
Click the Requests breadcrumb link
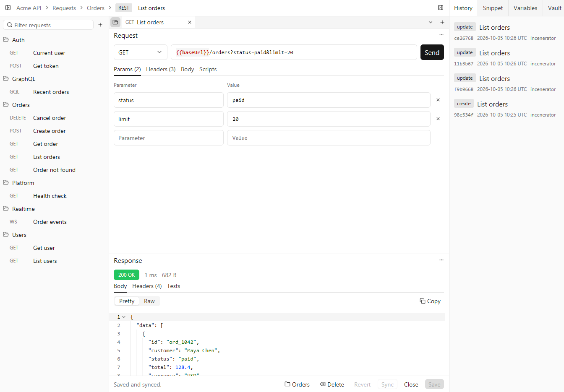point(64,8)
